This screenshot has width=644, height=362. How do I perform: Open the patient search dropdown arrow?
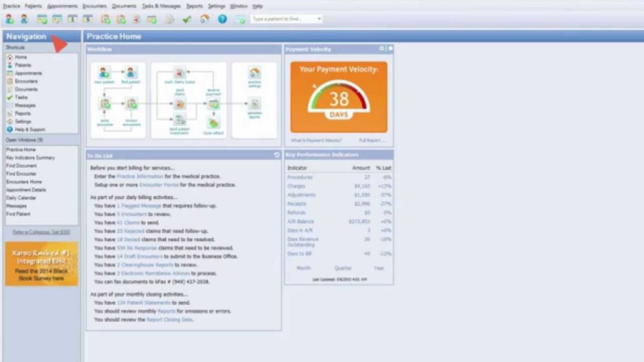click(x=319, y=19)
